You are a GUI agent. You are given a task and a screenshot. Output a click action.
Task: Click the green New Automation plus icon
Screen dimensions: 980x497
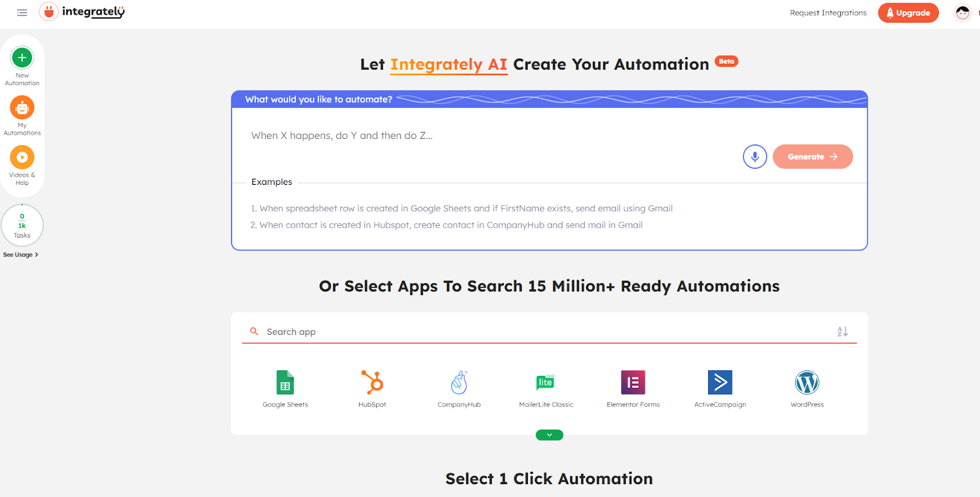[x=22, y=58]
